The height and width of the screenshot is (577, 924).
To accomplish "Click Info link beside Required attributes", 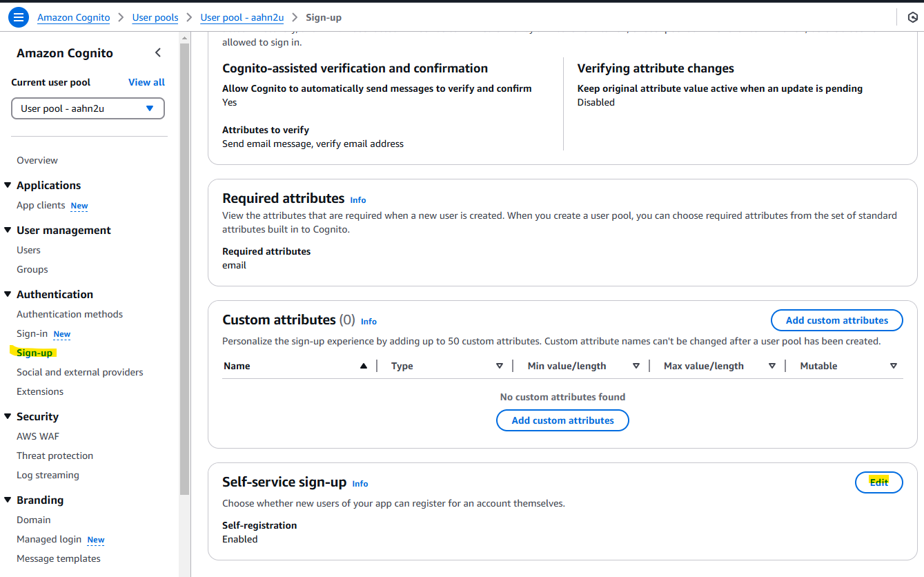I will point(358,200).
